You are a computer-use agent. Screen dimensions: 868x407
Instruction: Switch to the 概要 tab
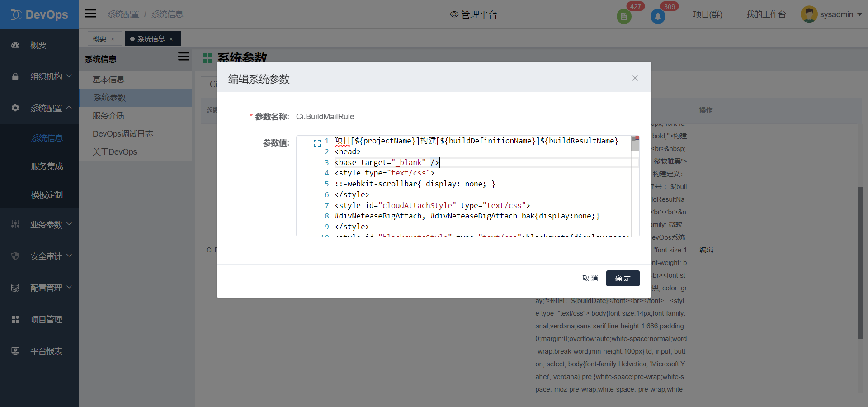(x=99, y=39)
